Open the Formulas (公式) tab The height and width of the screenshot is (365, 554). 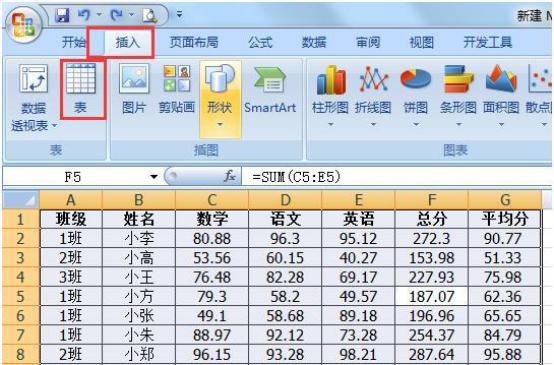(x=260, y=42)
